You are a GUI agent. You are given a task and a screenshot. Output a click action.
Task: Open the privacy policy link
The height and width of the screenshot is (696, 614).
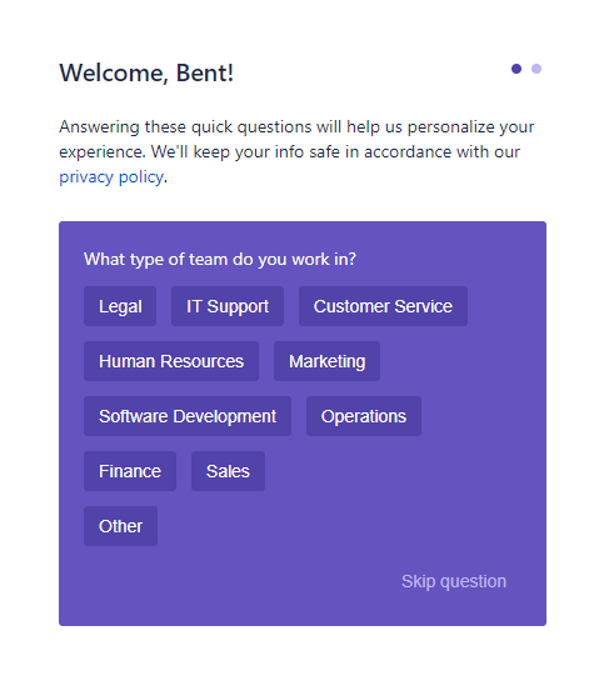click(x=111, y=177)
